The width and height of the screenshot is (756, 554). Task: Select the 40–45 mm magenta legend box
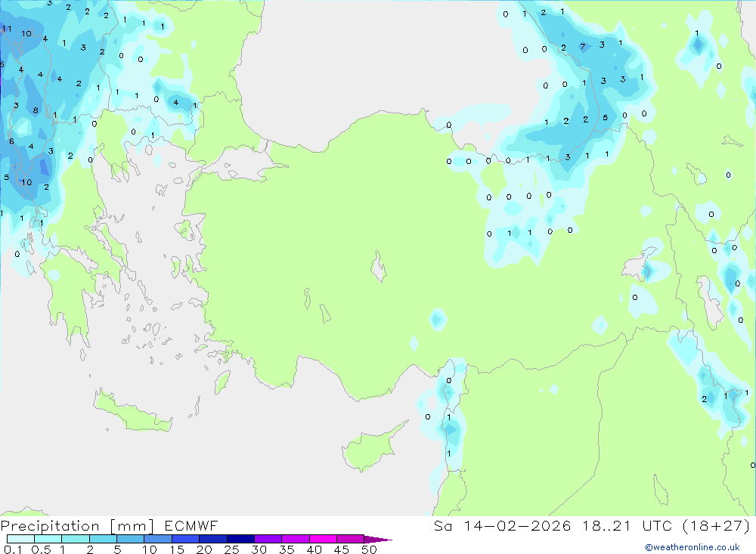(323, 539)
